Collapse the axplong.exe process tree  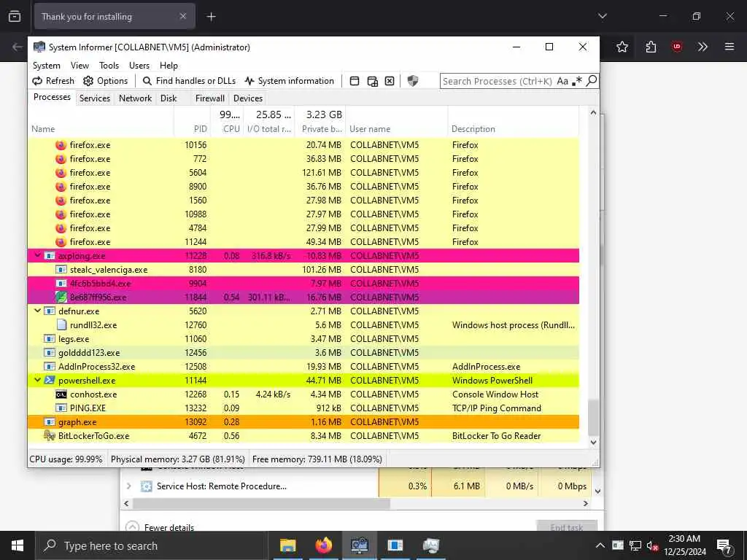coord(37,256)
